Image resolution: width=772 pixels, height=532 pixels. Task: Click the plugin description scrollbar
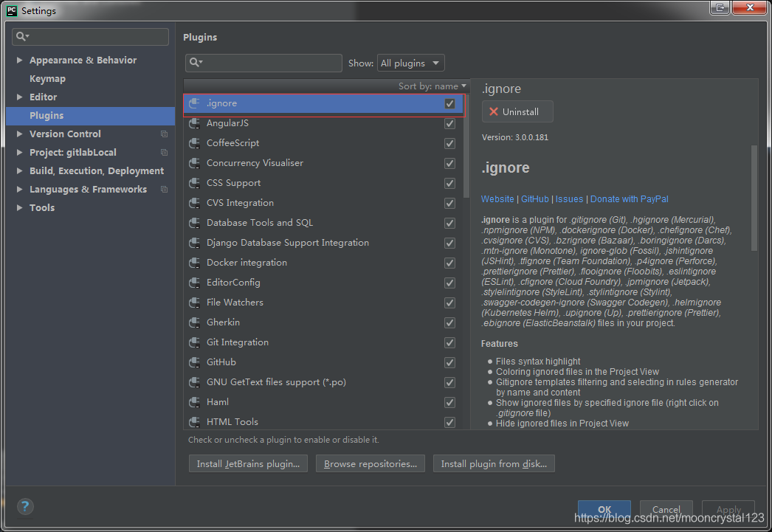pos(754,198)
